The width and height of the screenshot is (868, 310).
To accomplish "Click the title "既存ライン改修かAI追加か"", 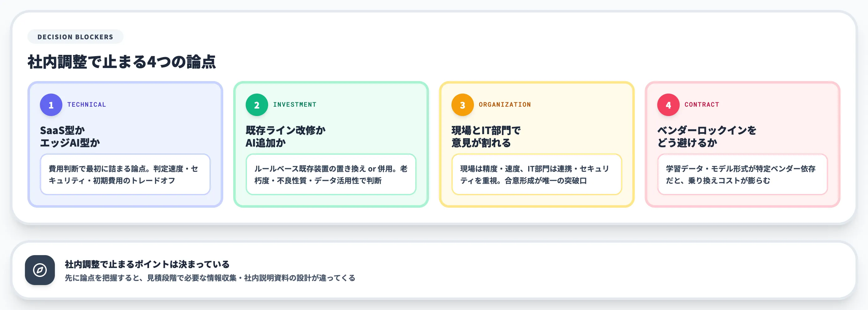I will point(286,136).
